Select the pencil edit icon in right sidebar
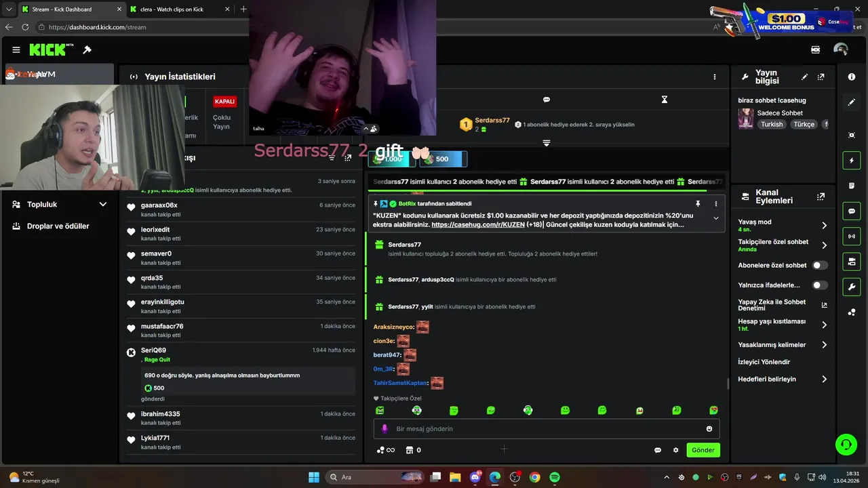The width and height of the screenshot is (868, 488). pos(852,102)
